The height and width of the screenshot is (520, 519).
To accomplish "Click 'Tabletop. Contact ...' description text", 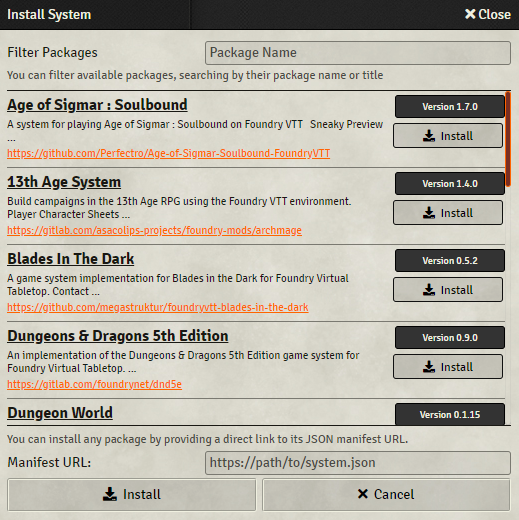I will tap(53, 291).
